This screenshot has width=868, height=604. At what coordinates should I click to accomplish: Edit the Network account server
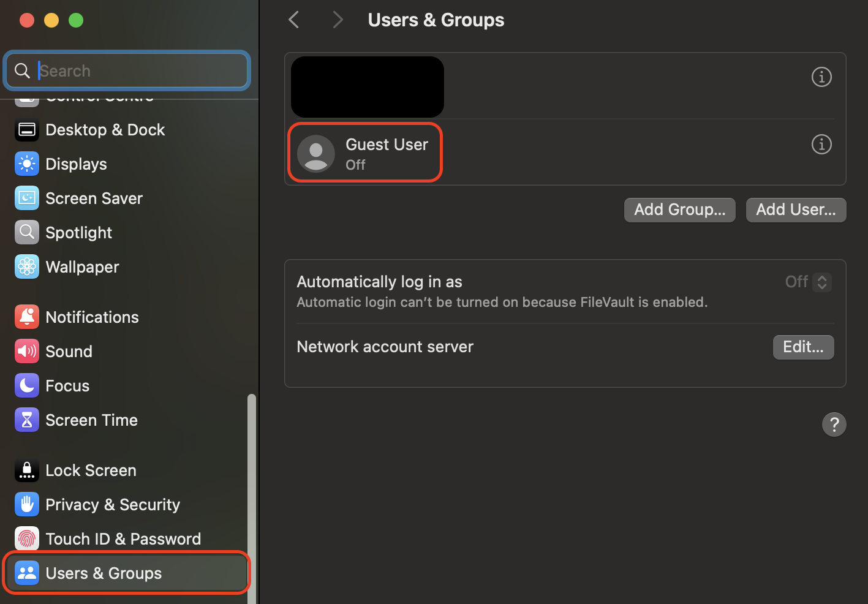pyautogui.click(x=803, y=347)
